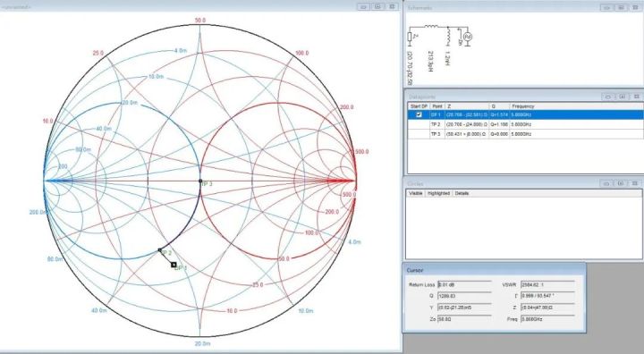Click the Visible column header in Circles
The image size is (644, 354).
tap(416, 193)
